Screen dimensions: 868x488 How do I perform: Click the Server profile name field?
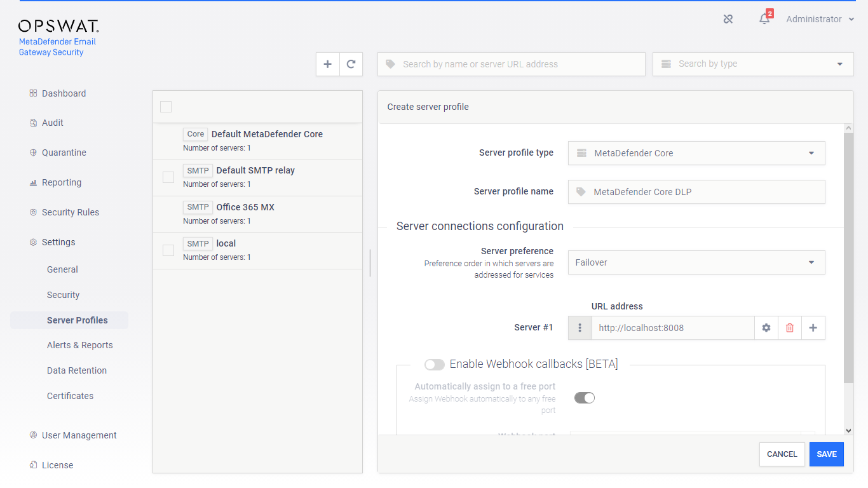pos(696,192)
